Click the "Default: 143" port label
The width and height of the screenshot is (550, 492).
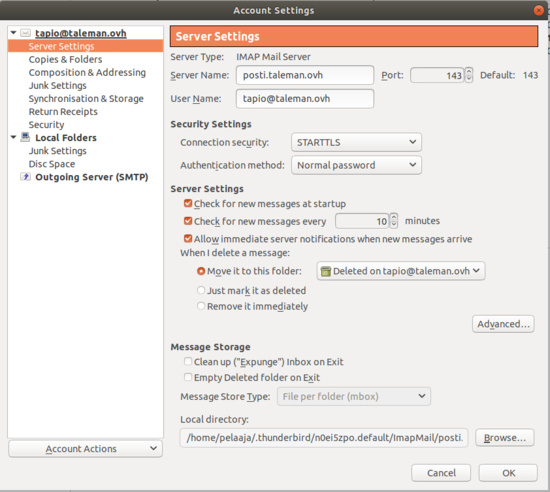click(x=509, y=75)
